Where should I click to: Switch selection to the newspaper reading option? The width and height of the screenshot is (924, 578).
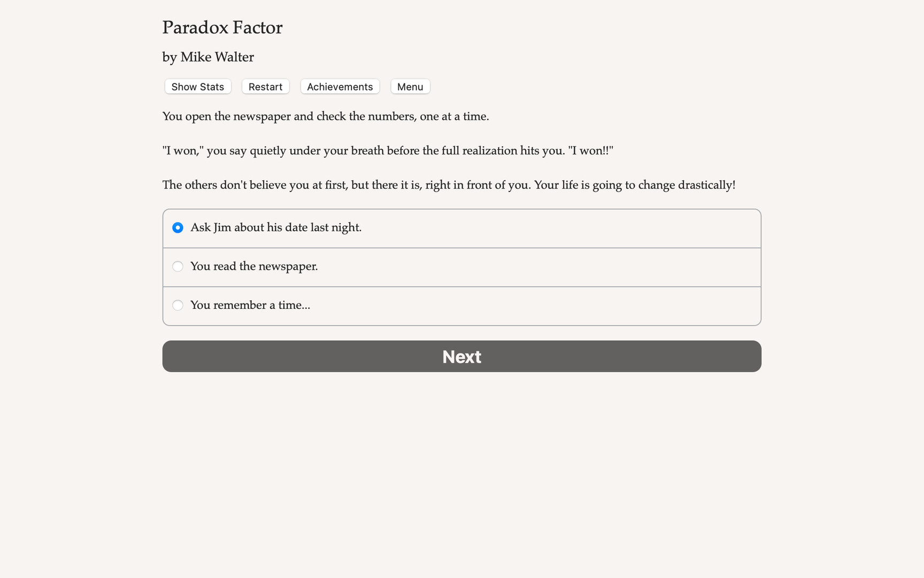click(254, 266)
